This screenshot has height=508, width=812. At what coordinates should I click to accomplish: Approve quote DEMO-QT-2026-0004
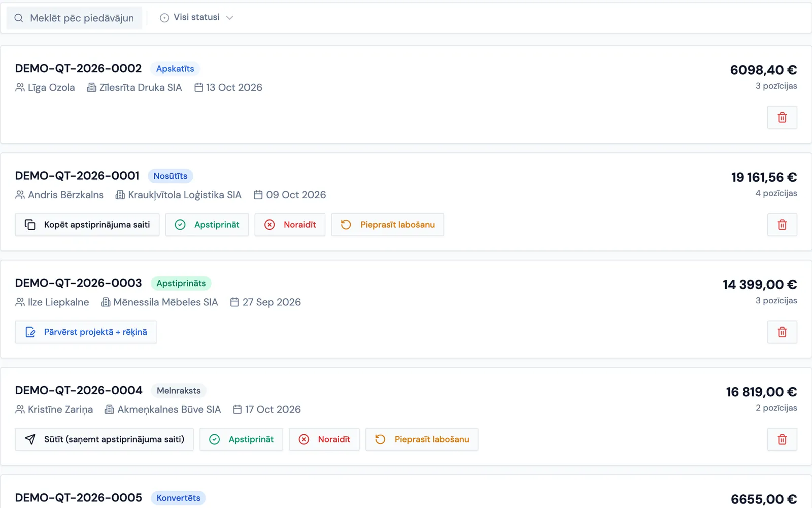[x=241, y=439]
